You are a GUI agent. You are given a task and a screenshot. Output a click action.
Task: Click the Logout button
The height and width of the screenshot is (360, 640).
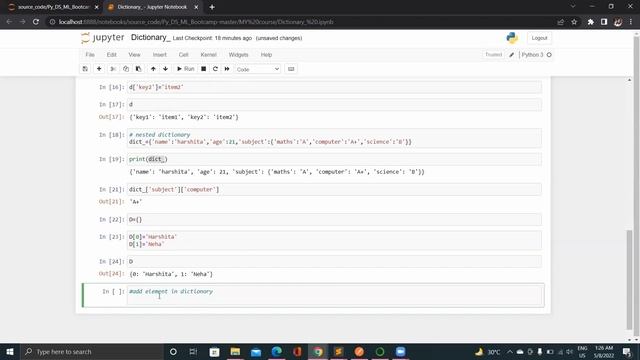539,38
